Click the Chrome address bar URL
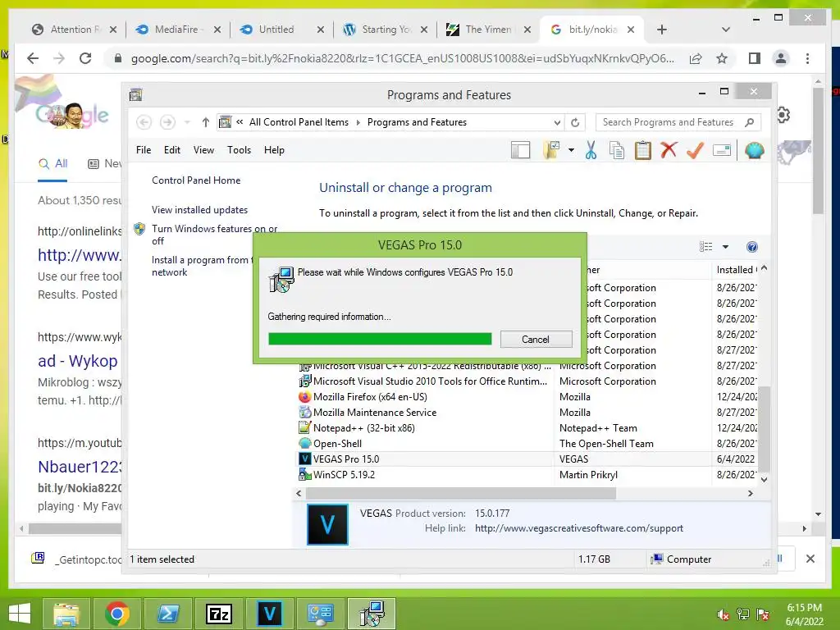The image size is (840, 630). [403, 58]
